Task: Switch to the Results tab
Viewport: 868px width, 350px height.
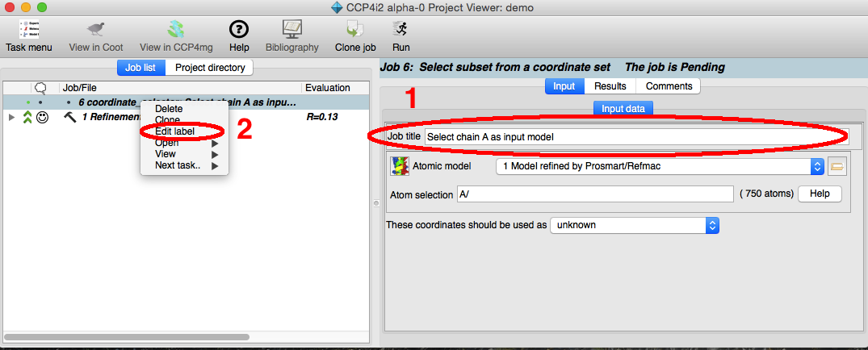Action: click(x=610, y=86)
